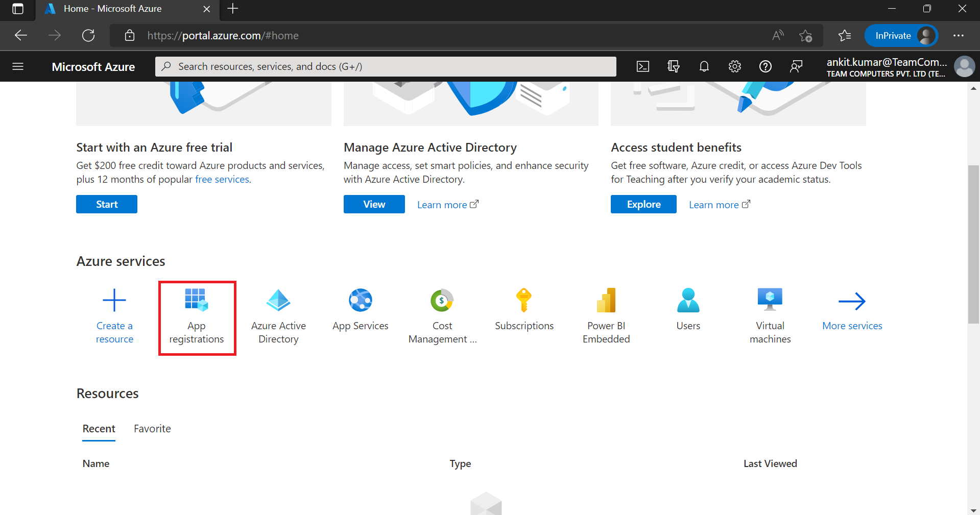Open browser Settings and more ellipsis
This screenshot has height=515, width=980.
click(x=958, y=35)
